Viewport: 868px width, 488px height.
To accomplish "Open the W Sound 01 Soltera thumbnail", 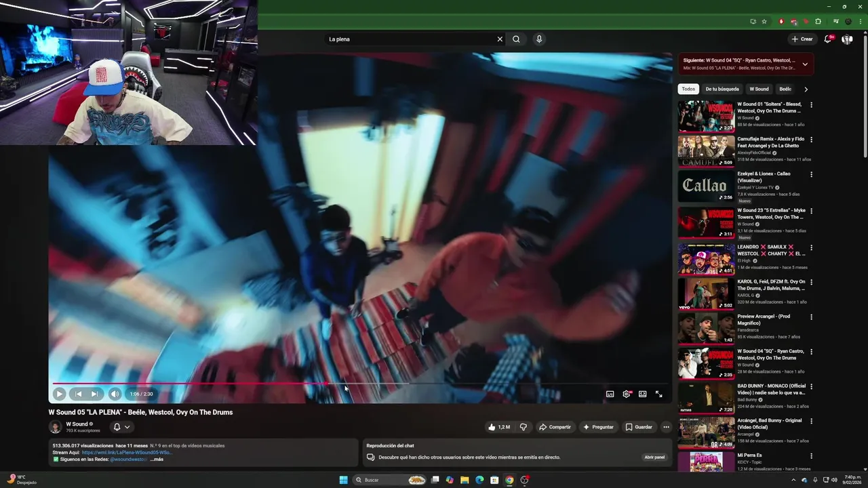I will click(706, 116).
